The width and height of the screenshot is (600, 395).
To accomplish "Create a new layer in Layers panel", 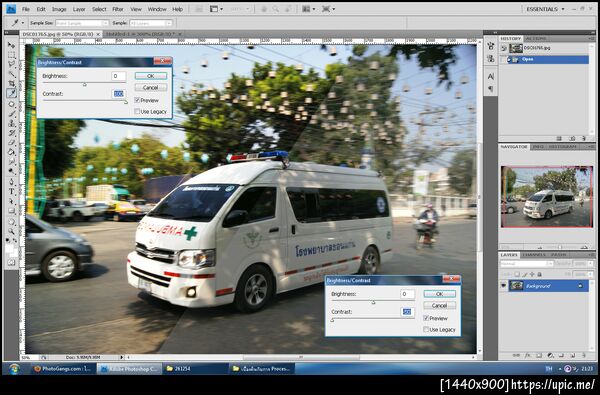I will tap(573, 356).
